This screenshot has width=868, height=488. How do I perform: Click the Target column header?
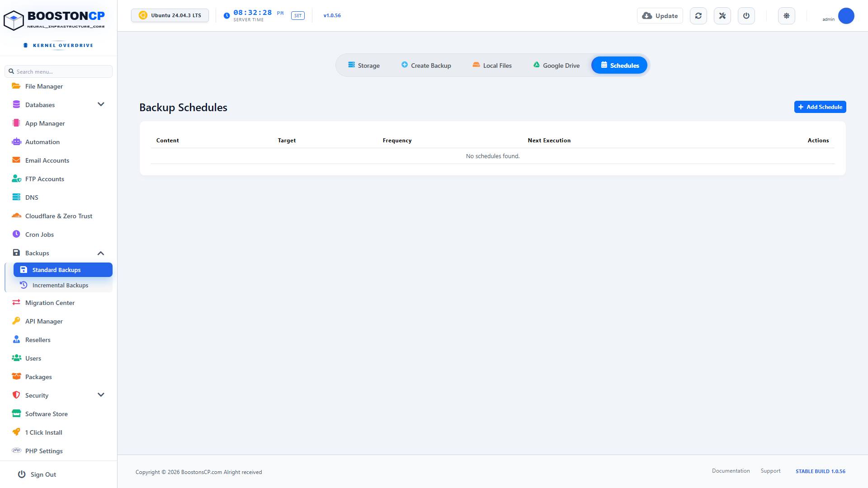click(x=287, y=141)
